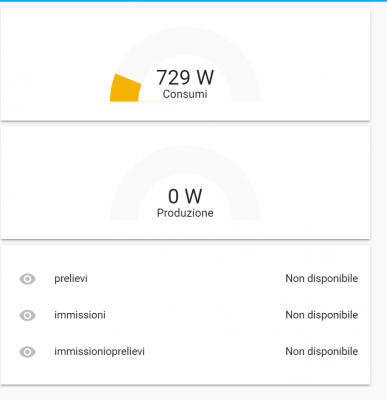Click the eye icon beside prelievi
The image size is (387, 400).
coord(27,279)
